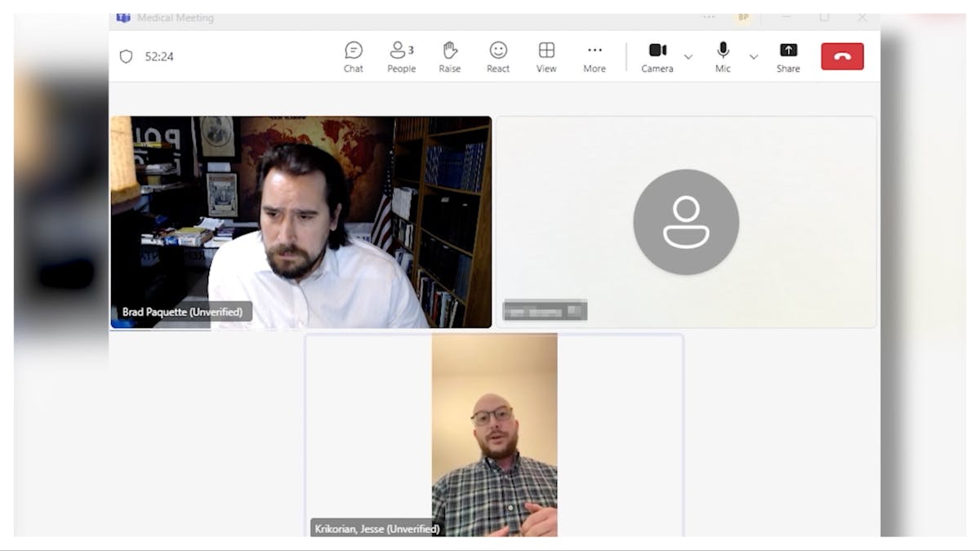
Task: Click the Brad Paquette (Unverified) name label
Action: coord(182,312)
